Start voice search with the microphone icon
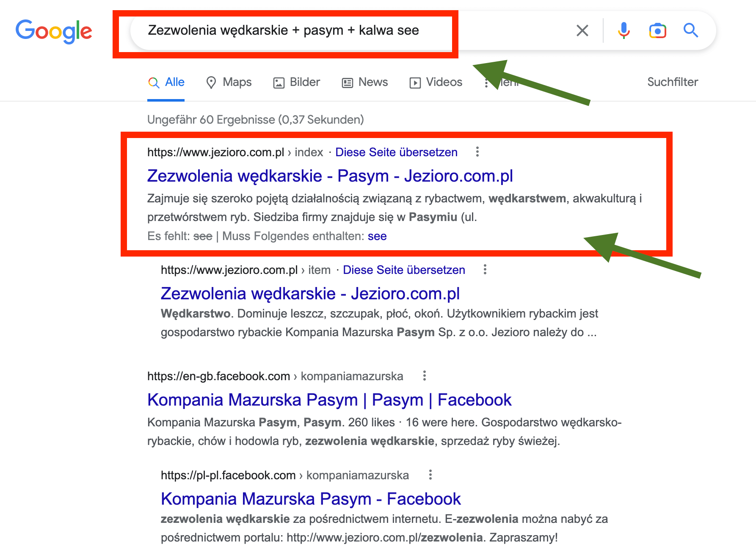The image size is (756, 547). click(x=624, y=30)
